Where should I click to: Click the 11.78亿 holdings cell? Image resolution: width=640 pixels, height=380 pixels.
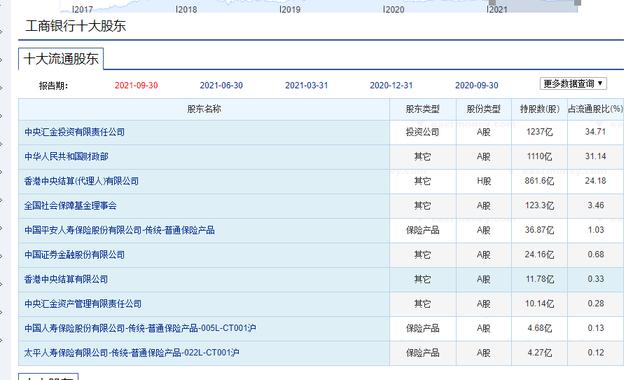[x=540, y=279]
